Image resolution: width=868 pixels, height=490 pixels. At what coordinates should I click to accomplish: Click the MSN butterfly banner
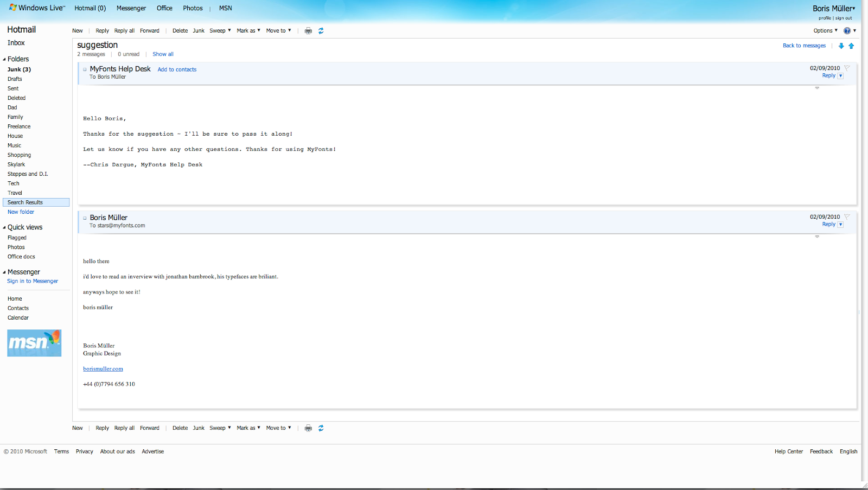(34, 343)
